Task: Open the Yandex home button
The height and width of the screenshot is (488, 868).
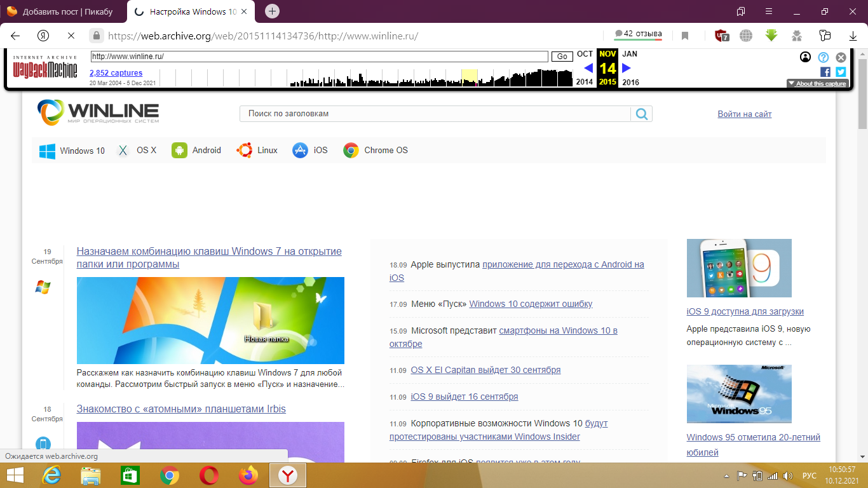Action: [x=43, y=36]
